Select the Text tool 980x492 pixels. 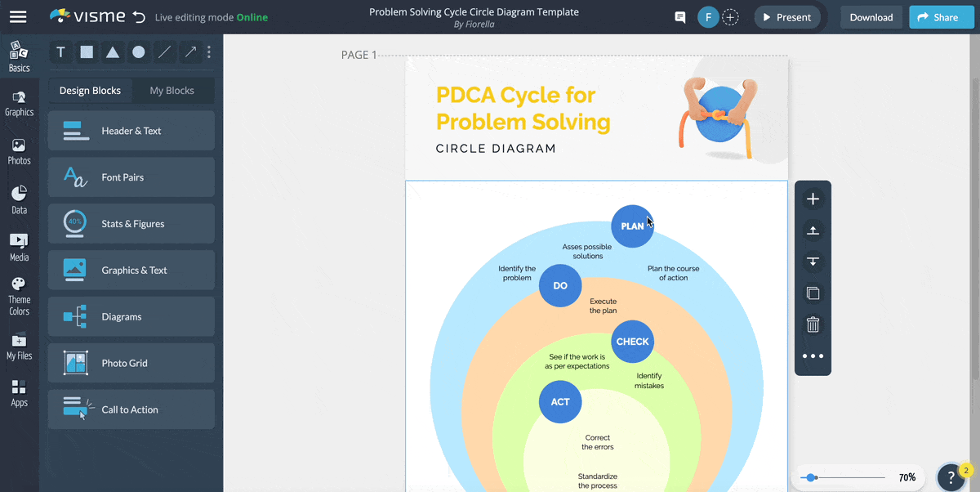[60, 51]
